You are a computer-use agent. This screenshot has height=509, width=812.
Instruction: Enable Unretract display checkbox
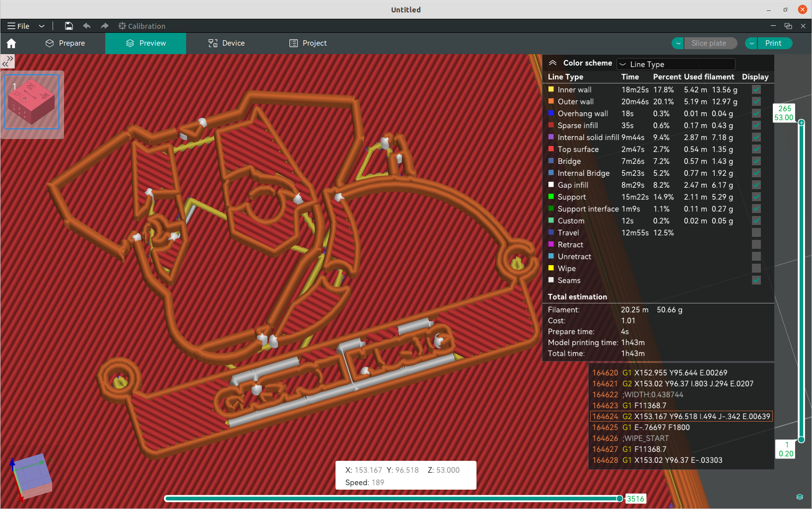click(756, 256)
